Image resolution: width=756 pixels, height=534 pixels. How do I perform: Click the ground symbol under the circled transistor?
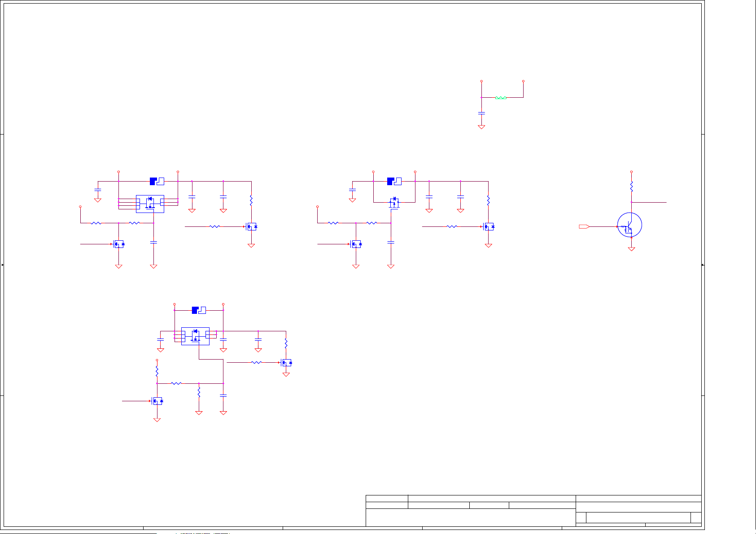point(631,249)
